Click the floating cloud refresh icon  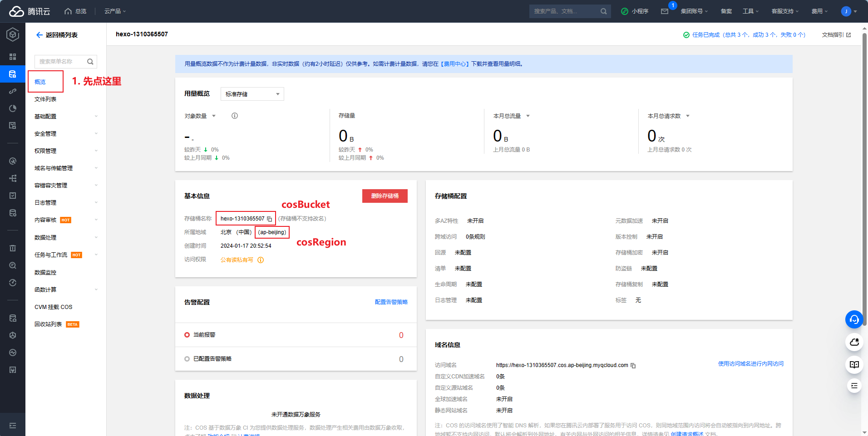[x=854, y=342]
